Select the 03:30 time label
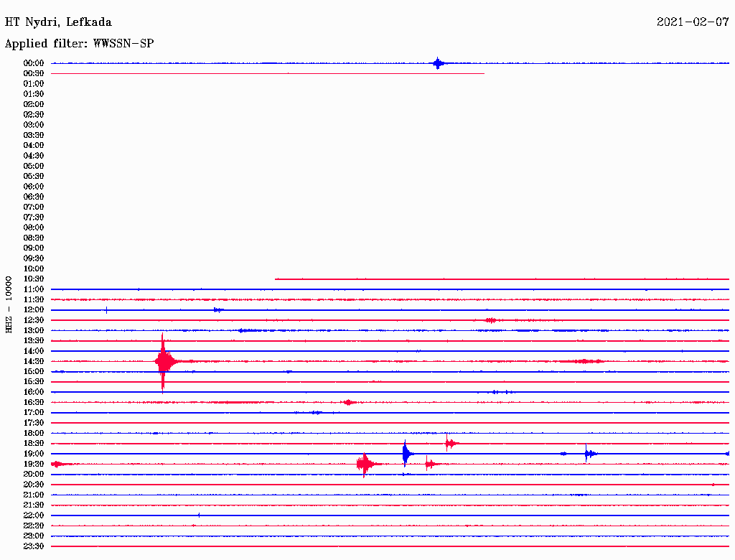The image size is (735, 560). [34, 135]
